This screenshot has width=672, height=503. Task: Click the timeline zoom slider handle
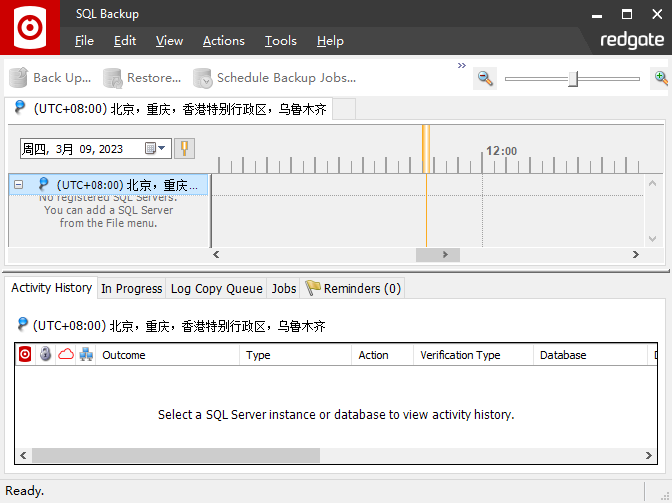(x=573, y=79)
